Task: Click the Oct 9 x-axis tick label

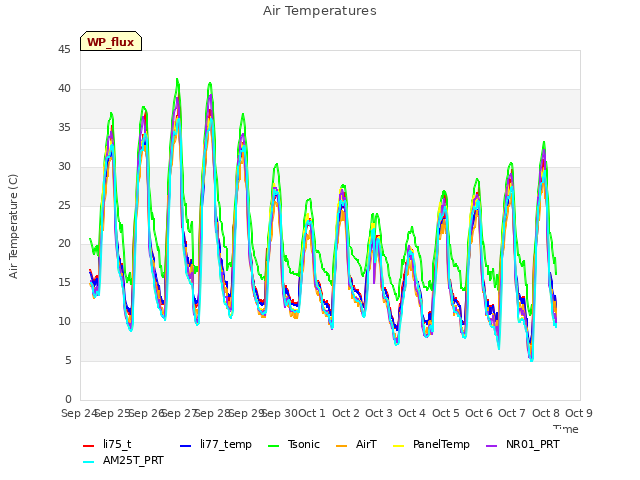Action: [579, 413]
